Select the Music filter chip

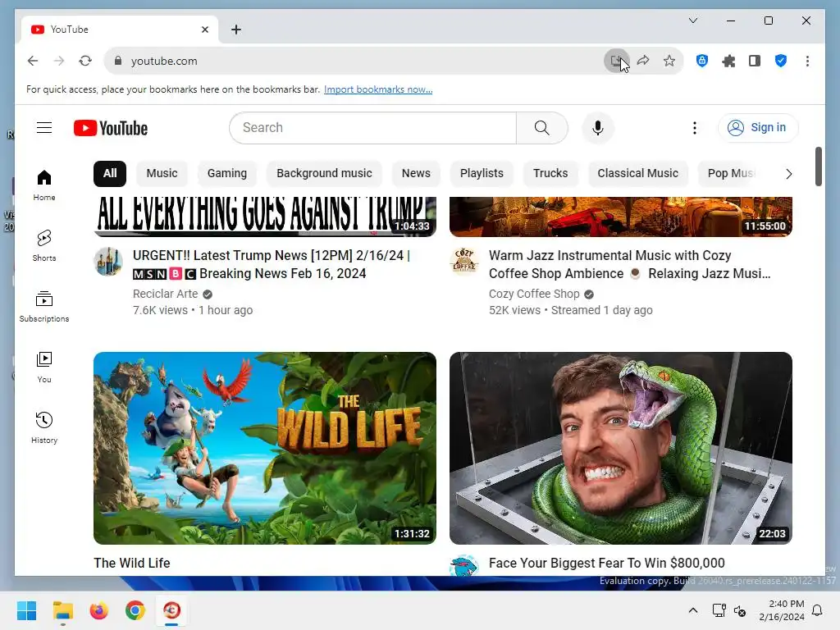click(x=162, y=174)
